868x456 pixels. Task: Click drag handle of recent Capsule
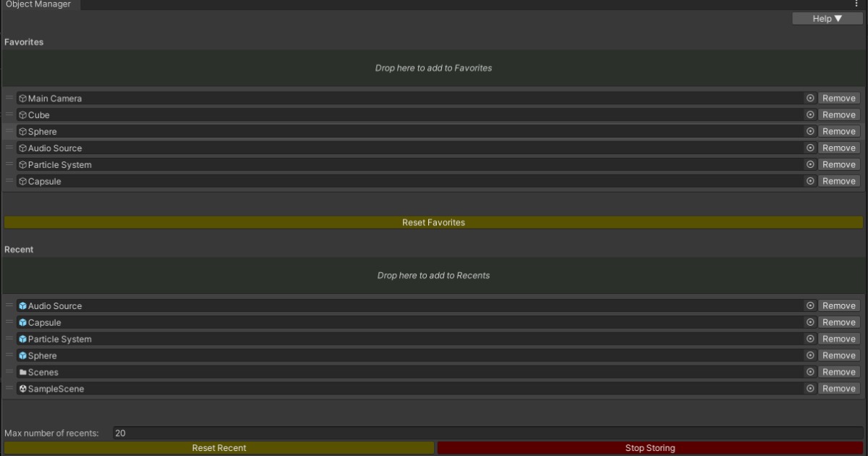click(9, 322)
